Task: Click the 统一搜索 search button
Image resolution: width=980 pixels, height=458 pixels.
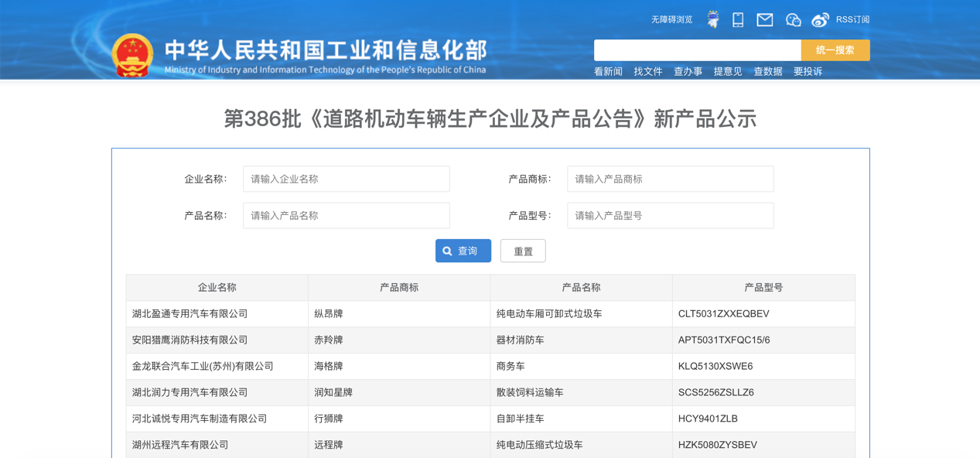Action: pyautogui.click(x=835, y=50)
